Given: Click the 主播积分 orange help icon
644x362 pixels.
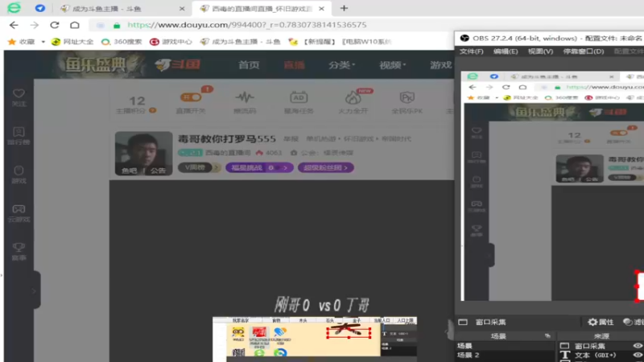Looking at the screenshot, I should click(152, 110).
